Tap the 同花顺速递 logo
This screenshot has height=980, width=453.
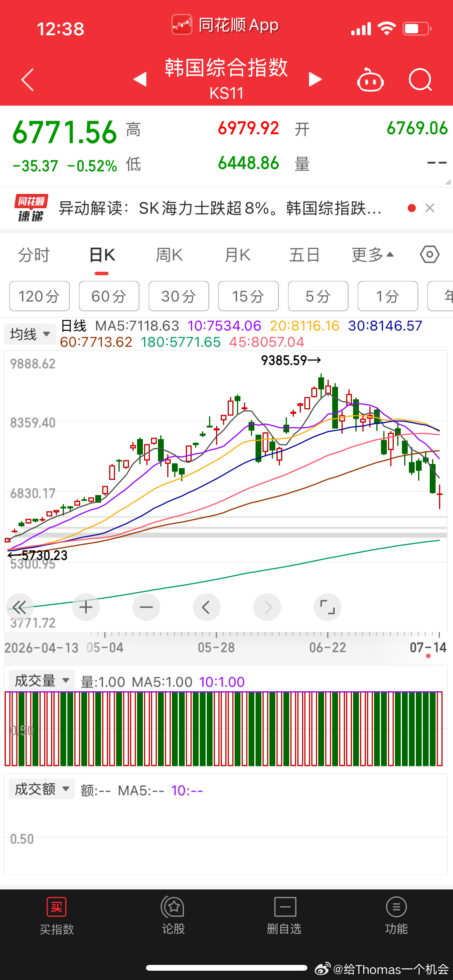[x=31, y=208]
